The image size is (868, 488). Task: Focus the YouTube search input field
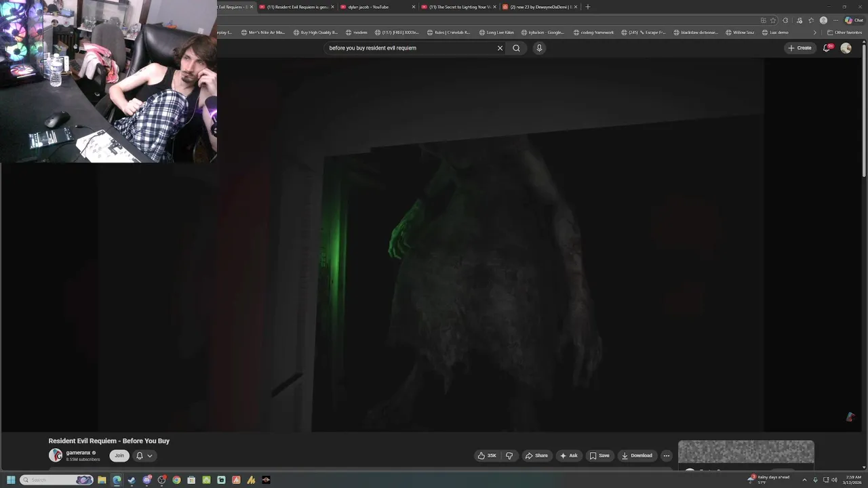point(410,48)
